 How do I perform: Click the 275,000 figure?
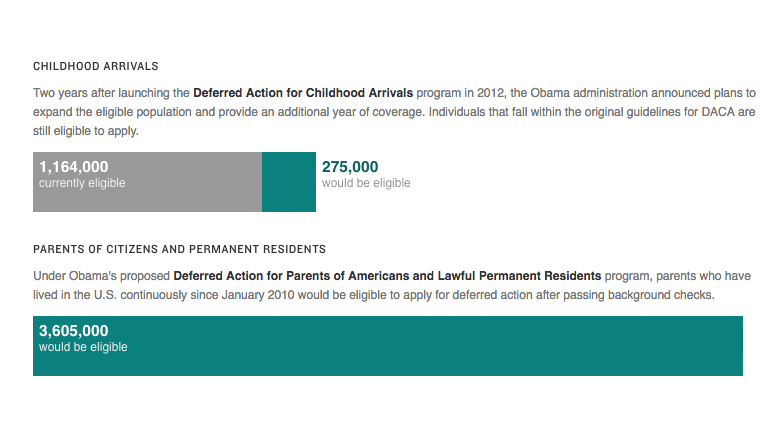(350, 167)
